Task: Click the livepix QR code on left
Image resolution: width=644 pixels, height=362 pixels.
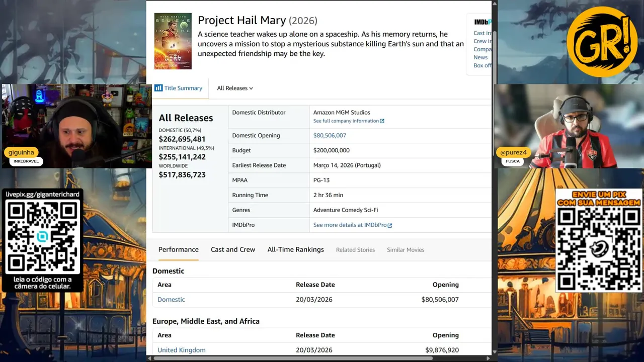Action: pos(42,237)
